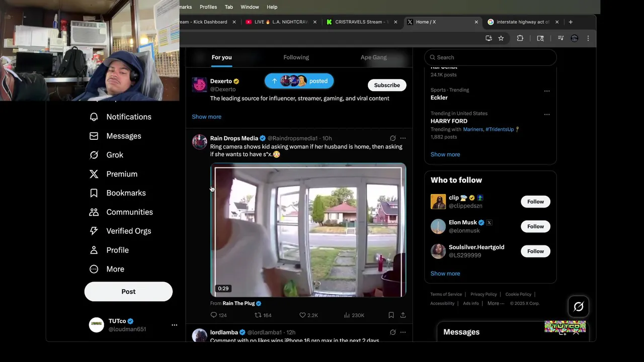The image size is (644, 362).
Task: Focus the Search input field
Action: tap(491, 57)
